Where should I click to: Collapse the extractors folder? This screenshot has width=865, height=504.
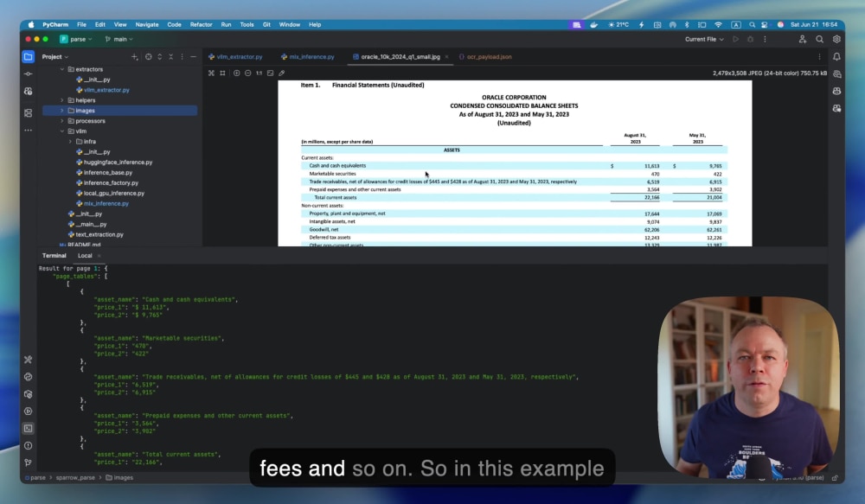[62, 69]
